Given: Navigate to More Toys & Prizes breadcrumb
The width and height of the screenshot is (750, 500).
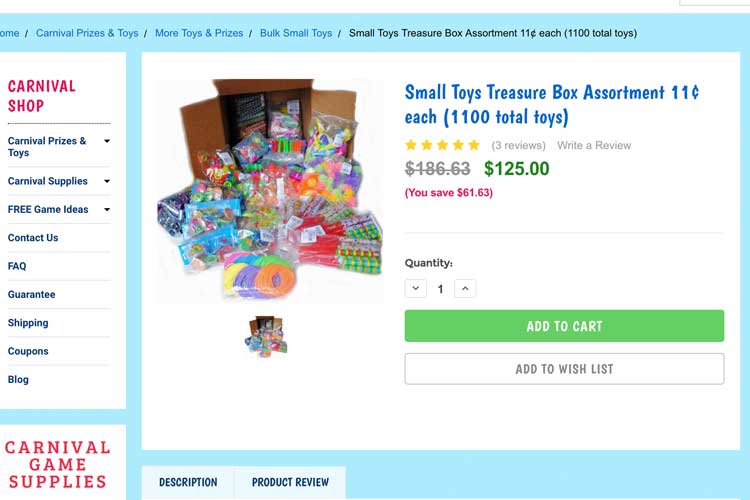Looking at the screenshot, I should 199,33.
